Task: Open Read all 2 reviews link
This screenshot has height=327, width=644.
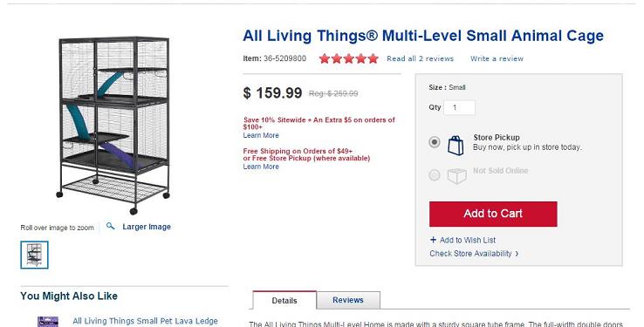Action: [420, 58]
